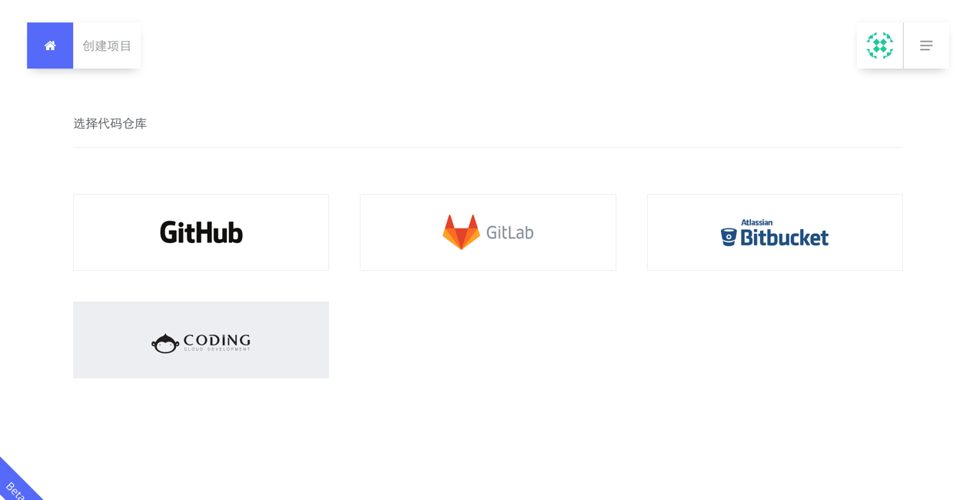980x500 pixels.
Task: Click the small Atlassian label
Action: click(756, 222)
